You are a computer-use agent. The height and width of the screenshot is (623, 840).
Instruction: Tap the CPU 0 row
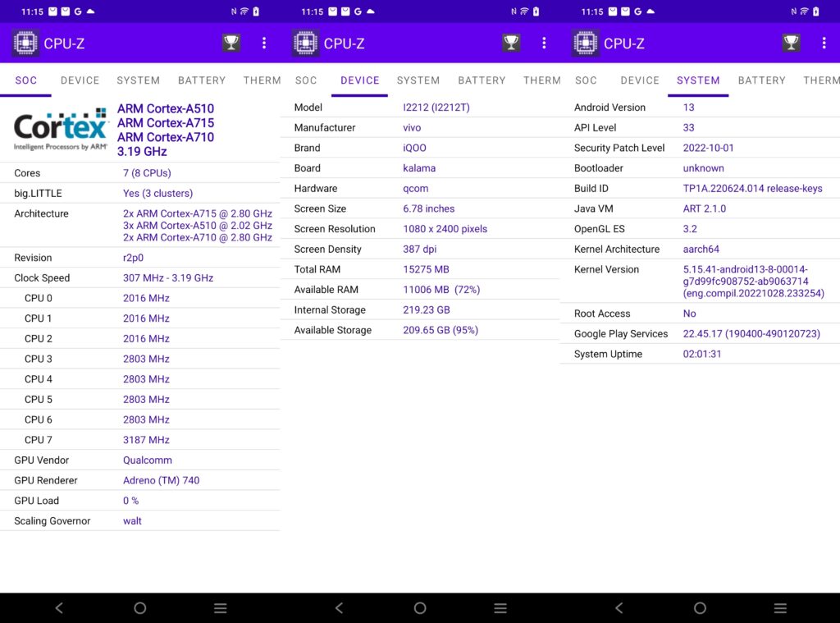coord(139,298)
